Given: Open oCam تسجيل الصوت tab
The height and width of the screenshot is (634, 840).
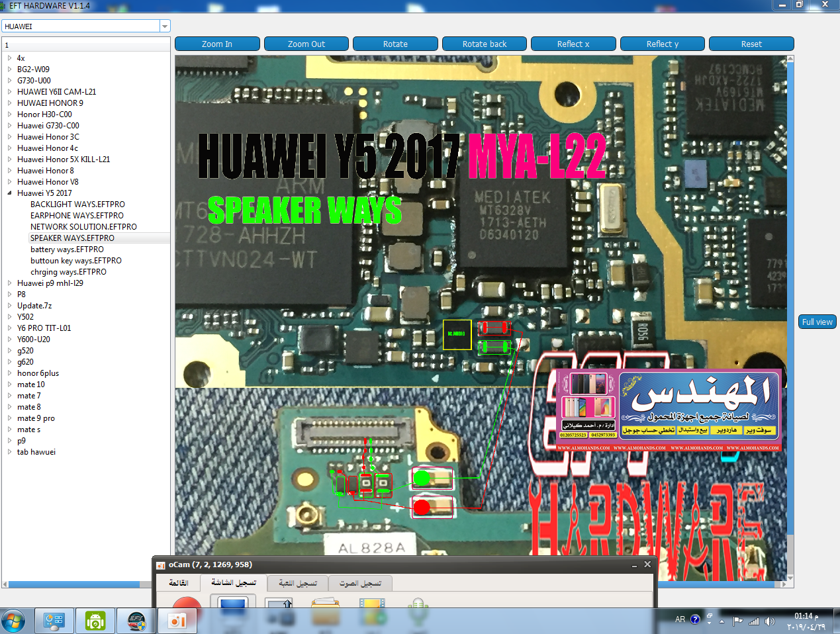Looking at the screenshot, I should [360, 583].
